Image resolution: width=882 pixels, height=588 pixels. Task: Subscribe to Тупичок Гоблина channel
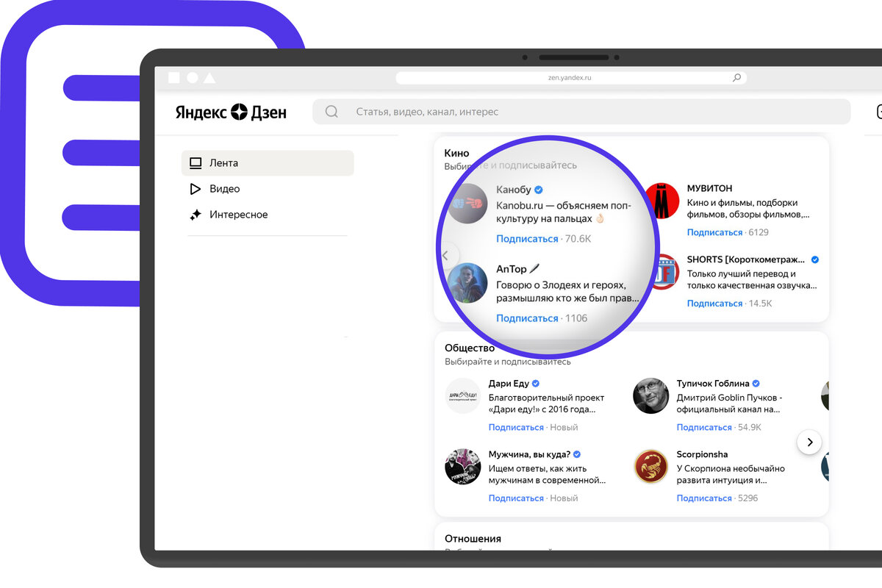click(x=704, y=427)
